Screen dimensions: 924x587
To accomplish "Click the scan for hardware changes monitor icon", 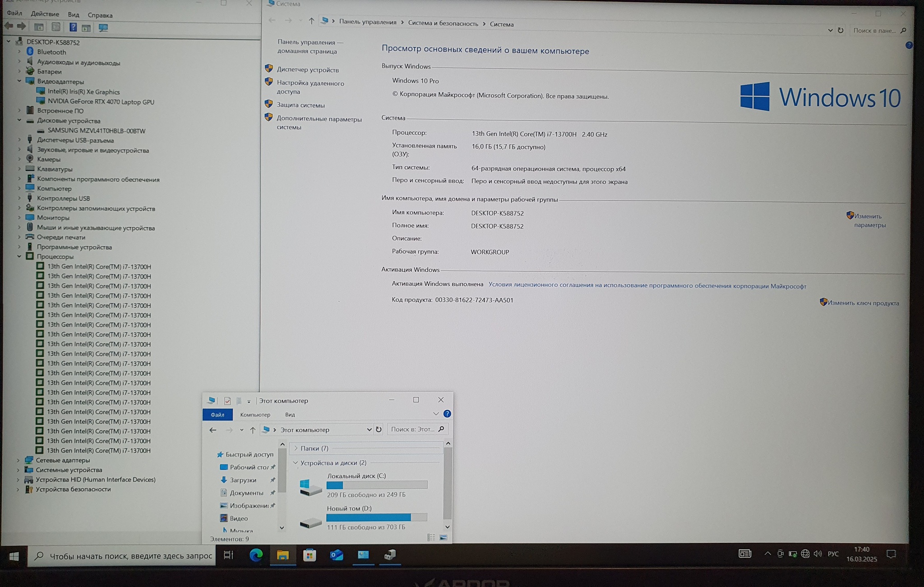I will point(103,28).
